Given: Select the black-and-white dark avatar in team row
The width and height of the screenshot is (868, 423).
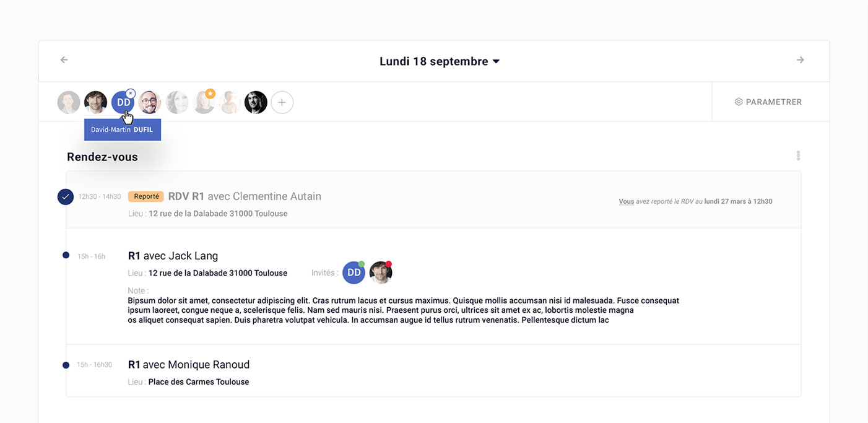Looking at the screenshot, I should click(x=256, y=102).
